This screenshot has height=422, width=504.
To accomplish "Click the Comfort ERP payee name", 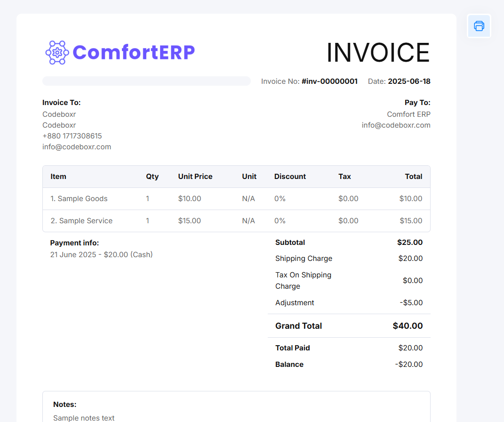I will coord(408,114).
